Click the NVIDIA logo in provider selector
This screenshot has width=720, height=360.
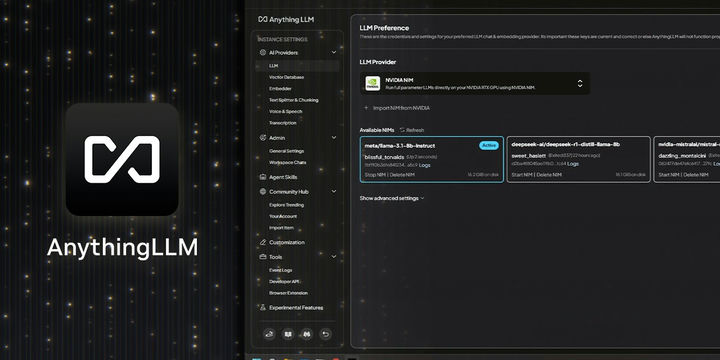point(372,83)
